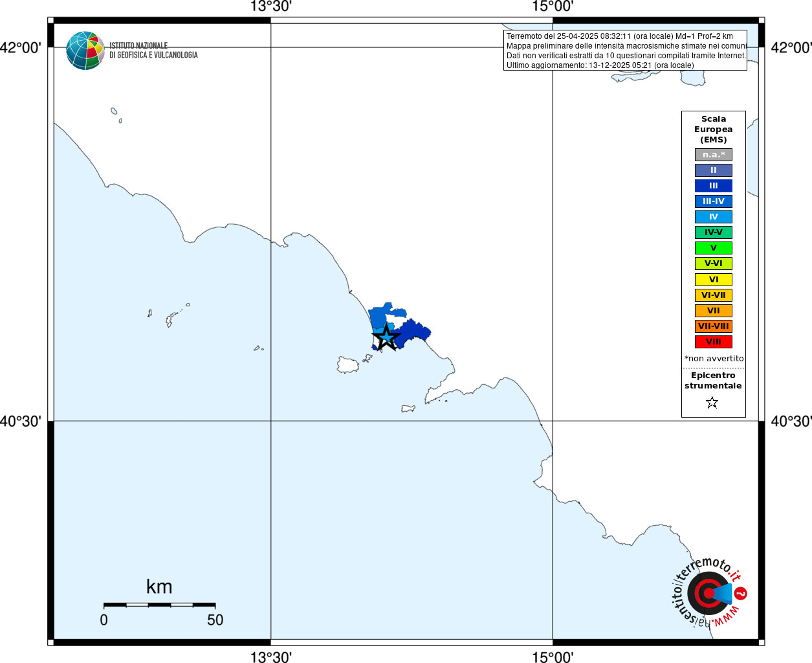Select the VI-VII intensity legend swatch
The image size is (812, 663).
(714, 295)
